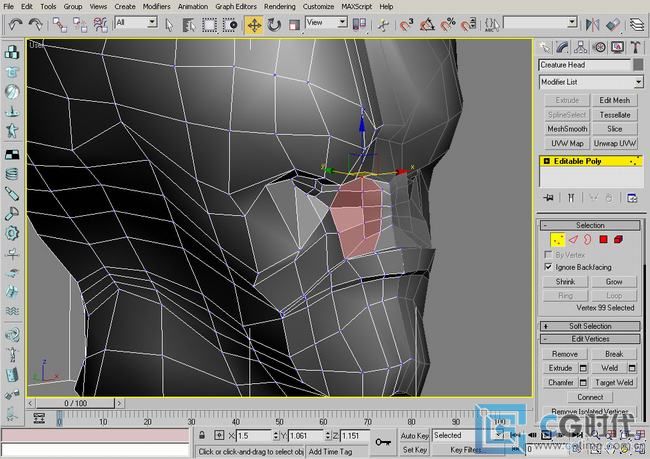Uncheck Ignore Backfacing checkbox
The width and height of the screenshot is (650, 459).
548,267
